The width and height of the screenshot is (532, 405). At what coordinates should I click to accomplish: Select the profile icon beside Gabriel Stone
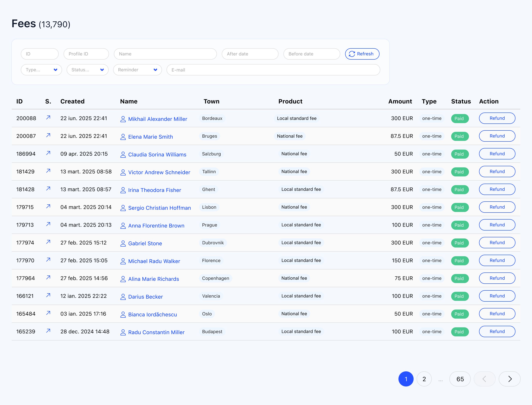[x=123, y=244]
